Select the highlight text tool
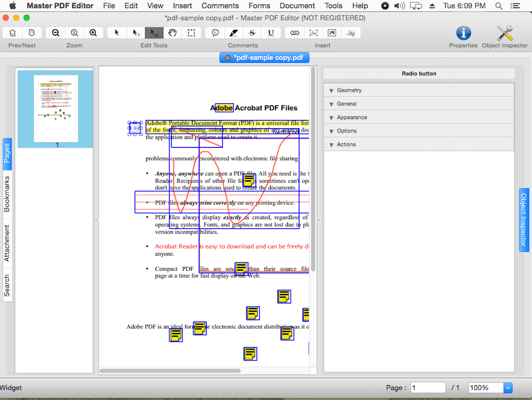The image size is (532, 400). pos(234,33)
